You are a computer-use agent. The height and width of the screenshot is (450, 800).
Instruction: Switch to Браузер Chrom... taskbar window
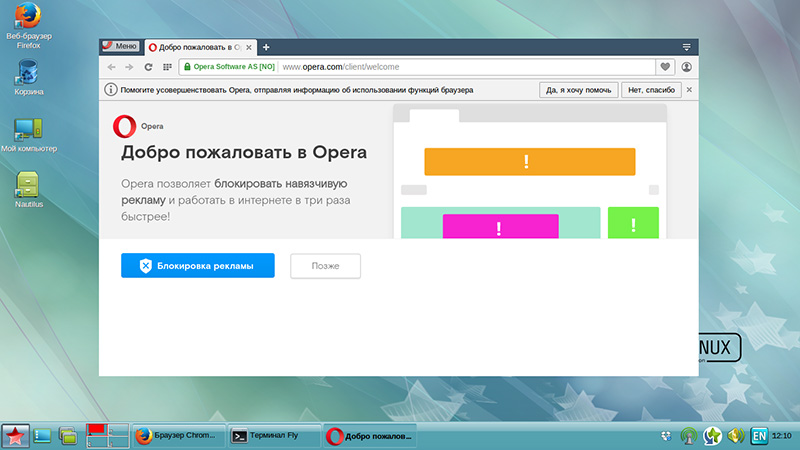click(x=179, y=436)
